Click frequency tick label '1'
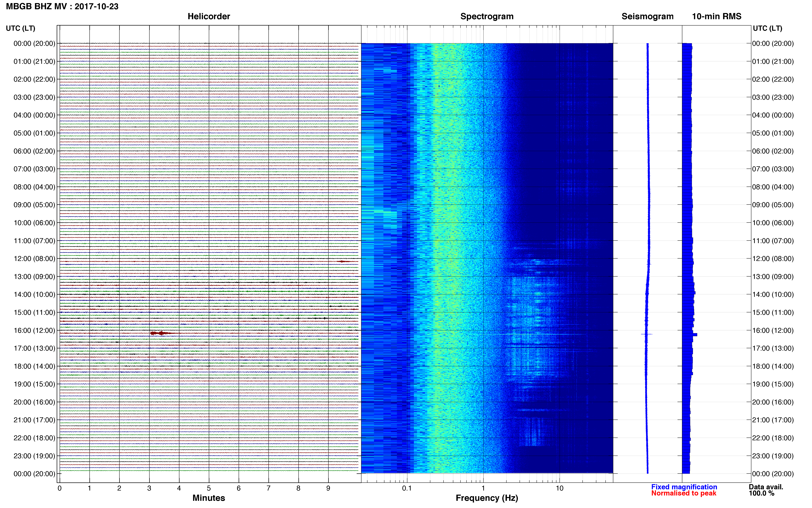812x508 pixels. [483, 488]
